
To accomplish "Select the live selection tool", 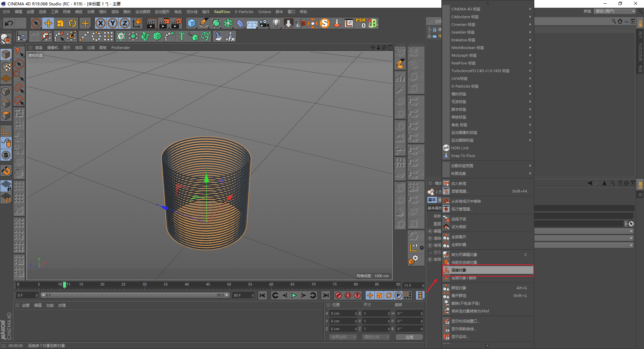I will [36, 23].
